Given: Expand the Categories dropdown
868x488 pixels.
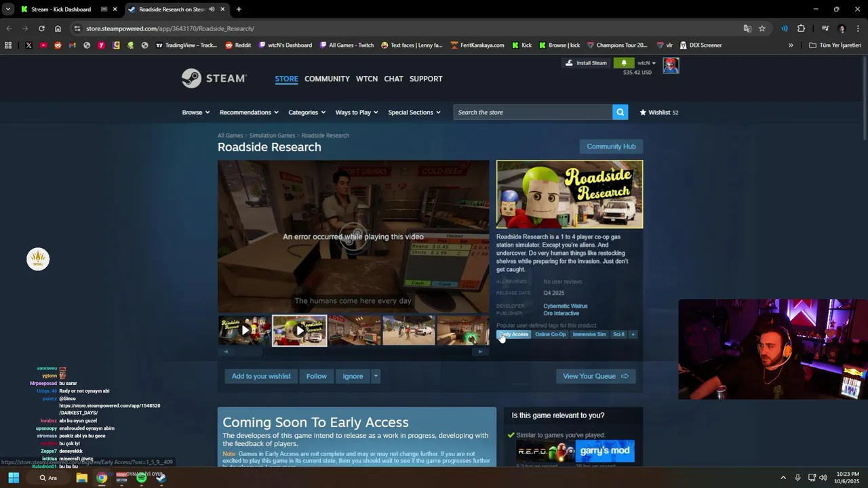Looking at the screenshot, I should [x=307, y=113].
